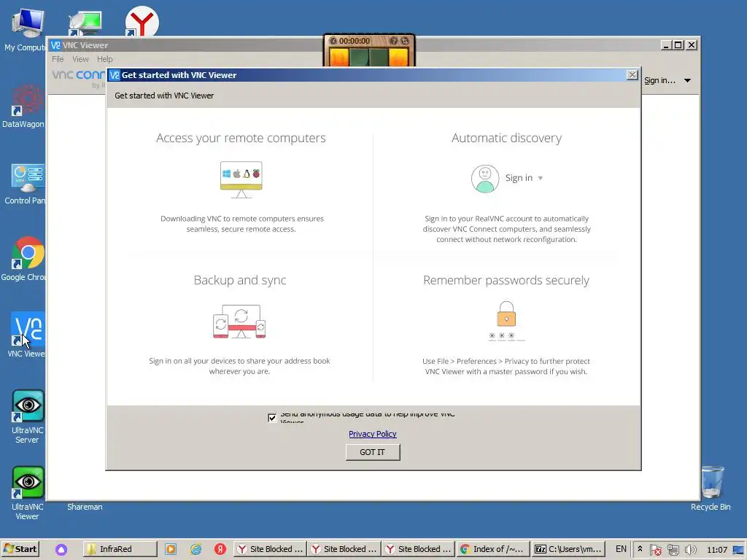Click the padlock password icon
This screenshot has height=560, width=747.
506,314
